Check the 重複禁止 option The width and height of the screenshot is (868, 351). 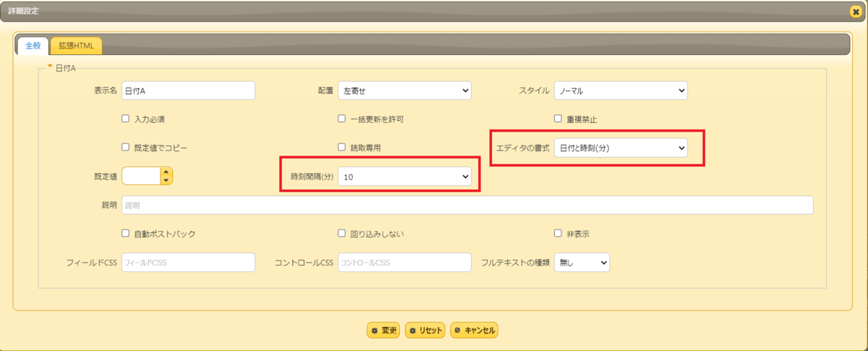pos(558,119)
